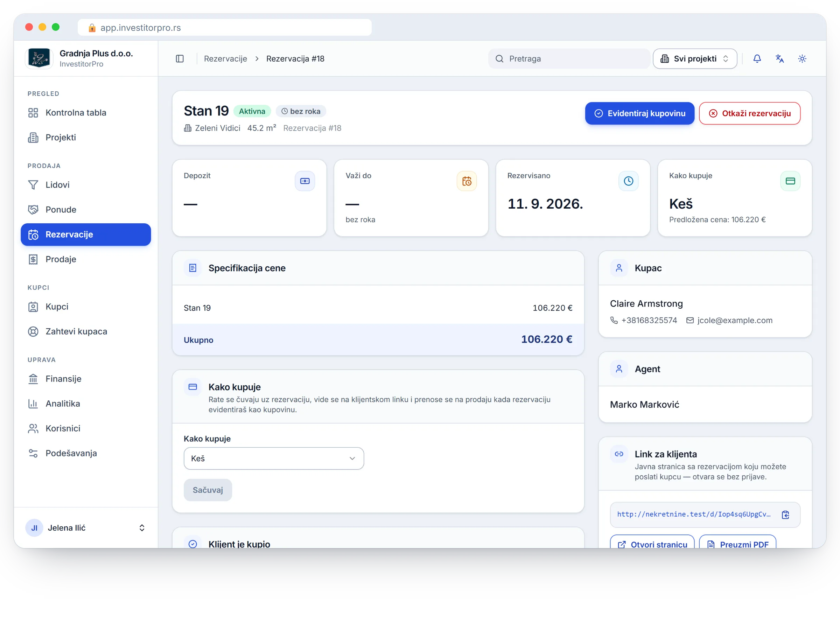This screenshot has height=630, width=840.
Task: Select Rezervacije in the sidebar
Action: [86, 234]
